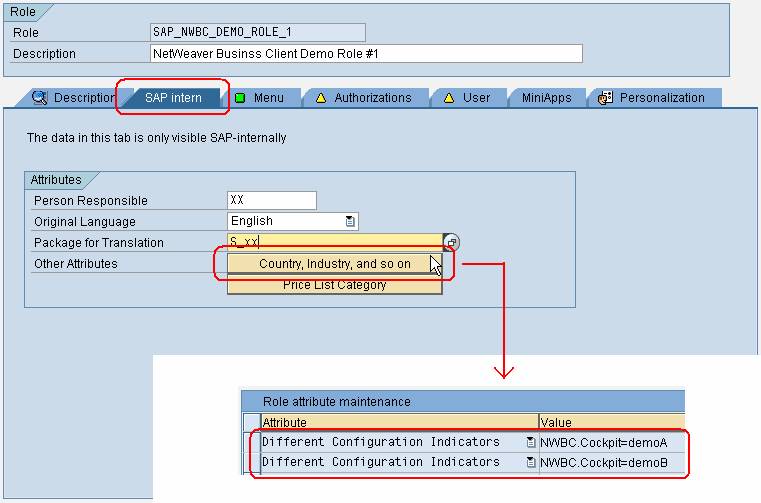Click the Value column header
This screenshot has height=503, width=761.
(x=612, y=422)
